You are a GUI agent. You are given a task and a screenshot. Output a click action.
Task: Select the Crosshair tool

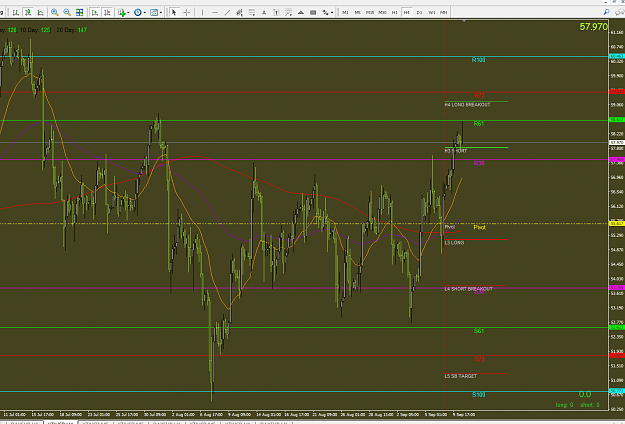click(186, 12)
